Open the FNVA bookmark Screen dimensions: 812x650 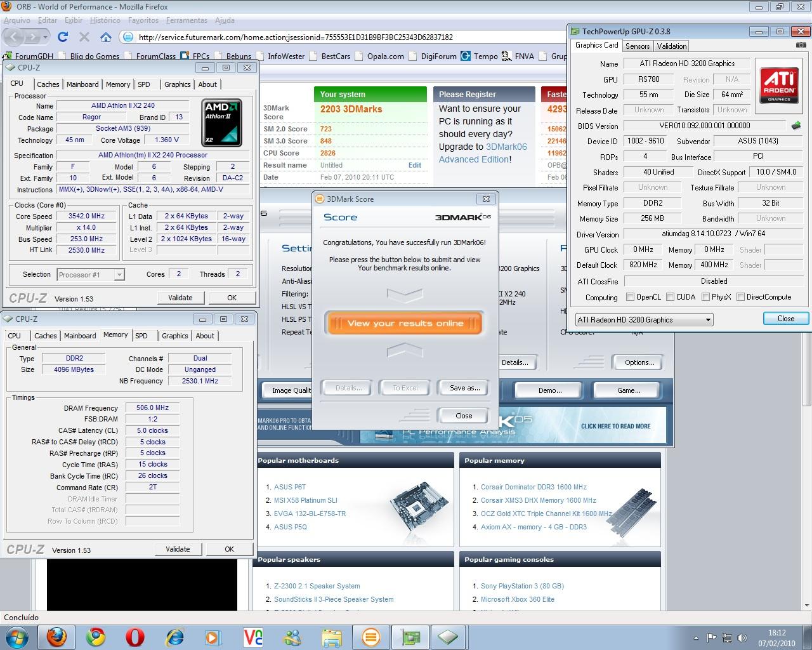(518, 56)
